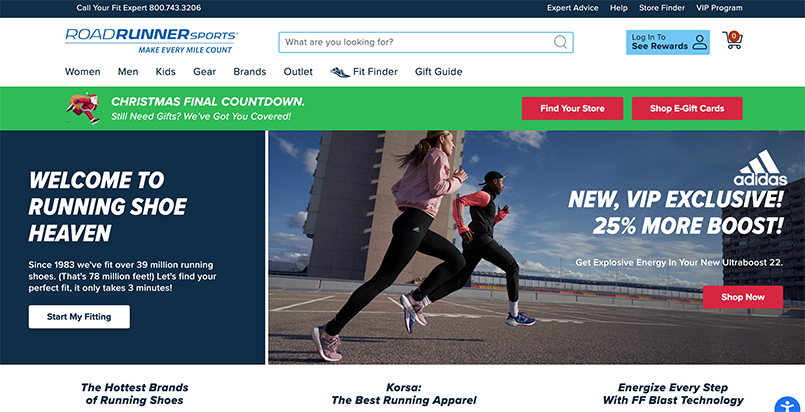Go to the VIP Program page
This screenshot has width=805, height=412.
coord(719,8)
